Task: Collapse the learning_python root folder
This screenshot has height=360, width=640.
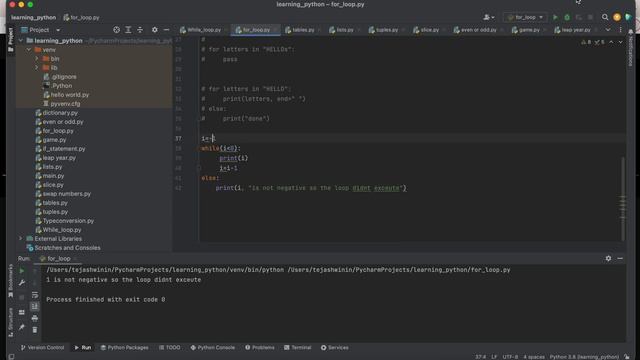Action: click(x=21, y=41)
